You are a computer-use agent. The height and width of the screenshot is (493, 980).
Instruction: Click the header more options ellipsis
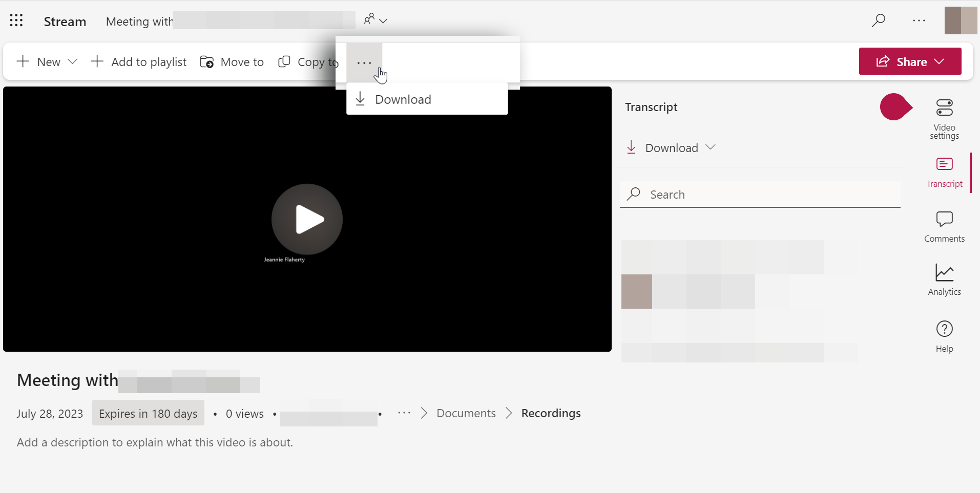(919, 20)
